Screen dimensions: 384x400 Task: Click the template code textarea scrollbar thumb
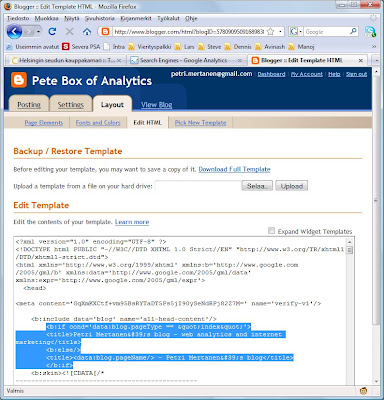coord(349,250)
